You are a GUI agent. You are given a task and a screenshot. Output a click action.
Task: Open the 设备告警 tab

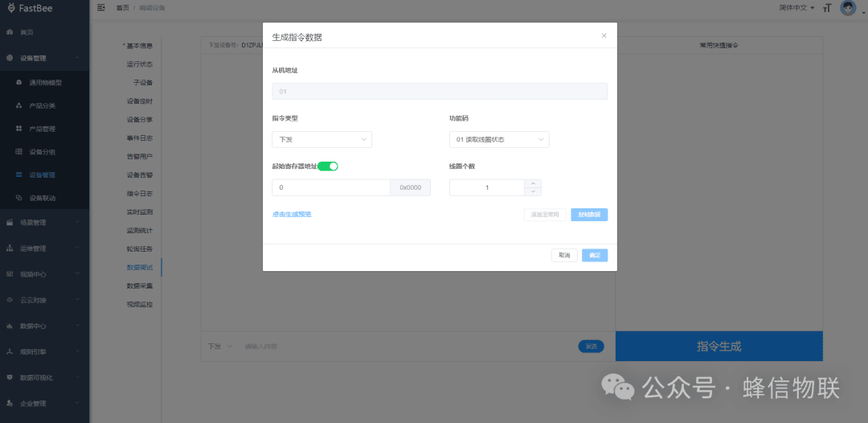click(140, 175)
